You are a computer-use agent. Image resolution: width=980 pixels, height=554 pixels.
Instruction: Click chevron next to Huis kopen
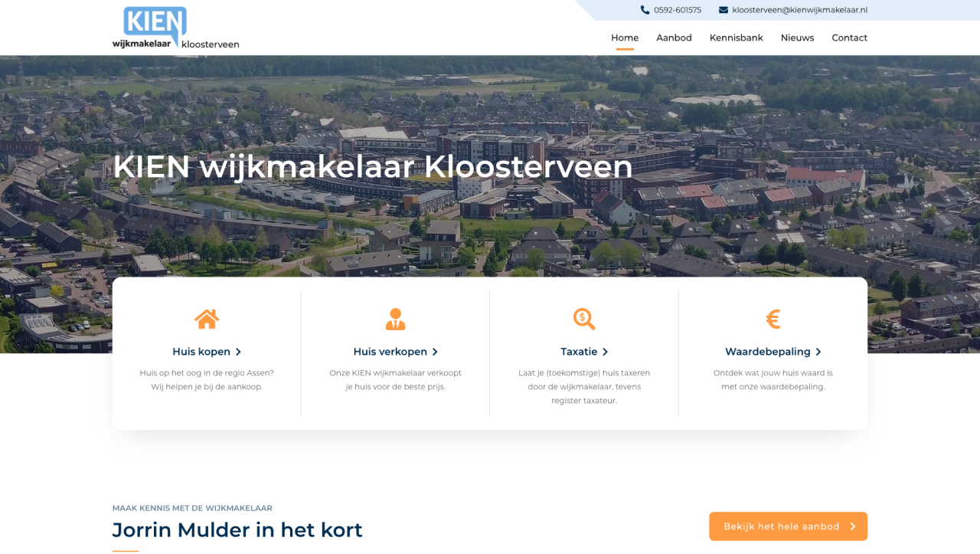pos(238,352)
